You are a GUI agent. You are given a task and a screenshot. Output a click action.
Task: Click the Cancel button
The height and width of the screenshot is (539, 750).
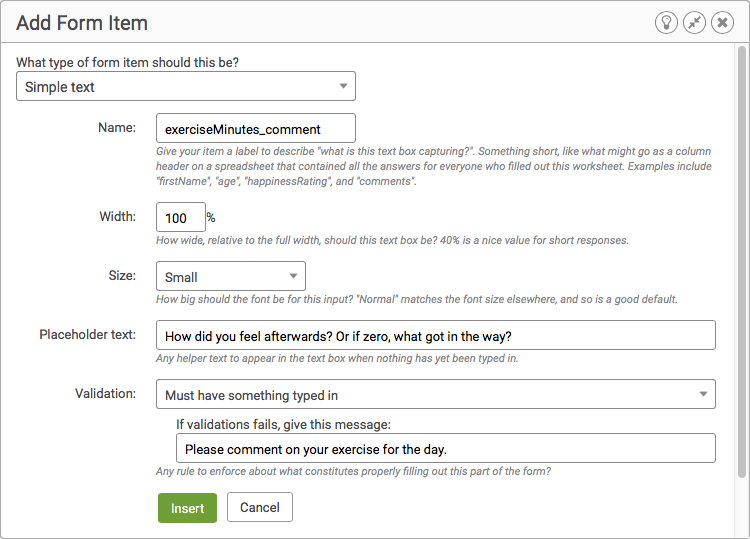pos(260,507)
